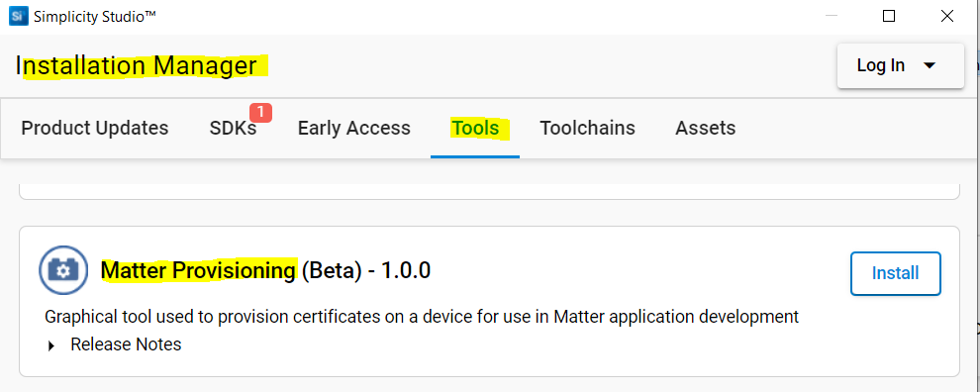Open the Log In dropdown arrow
Image resolution: width=980 pixels, height=392 pixels.
pos(930,65)
